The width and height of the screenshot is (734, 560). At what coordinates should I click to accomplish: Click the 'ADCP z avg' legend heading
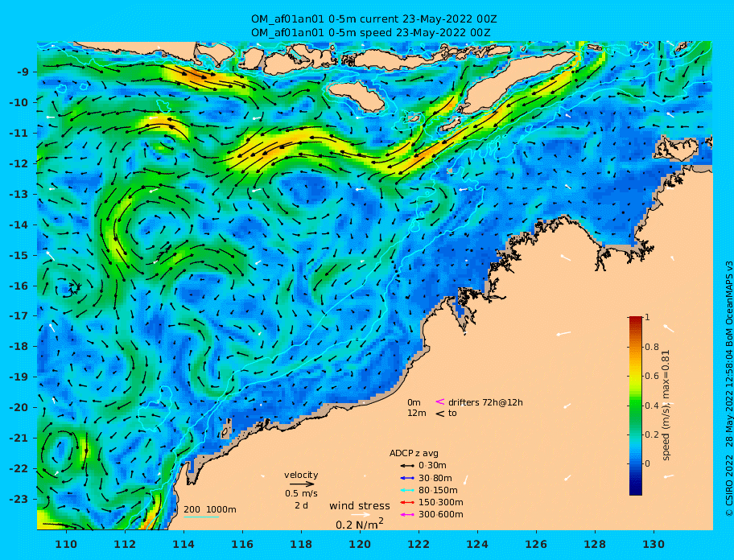click(x=414, y=453)
